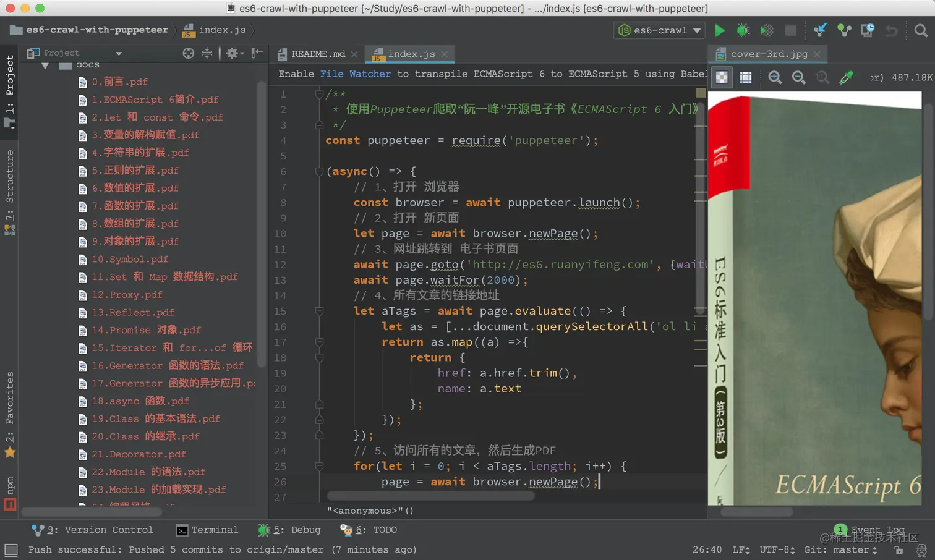Image resolution: width=935 pixels, height=560 pixels.
Task: Go to line via 26:40 indicator
Action: [707, 549]
